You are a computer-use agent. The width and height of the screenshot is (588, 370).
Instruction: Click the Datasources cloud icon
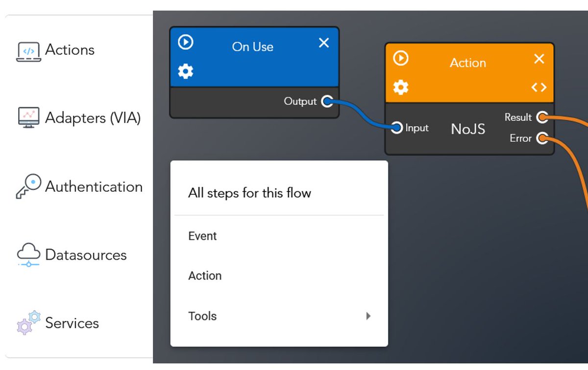tap(28, 256)
